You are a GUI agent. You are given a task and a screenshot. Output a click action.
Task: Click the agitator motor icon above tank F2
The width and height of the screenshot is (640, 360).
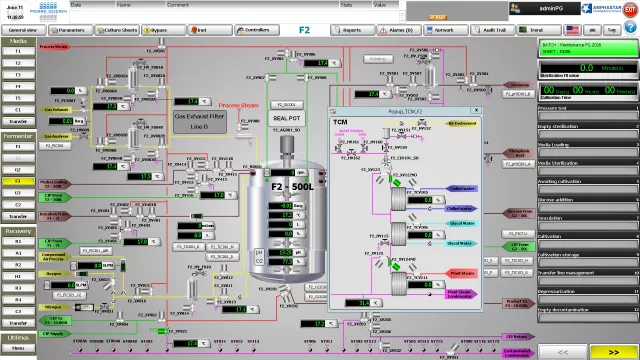click(x=287, y=146)
